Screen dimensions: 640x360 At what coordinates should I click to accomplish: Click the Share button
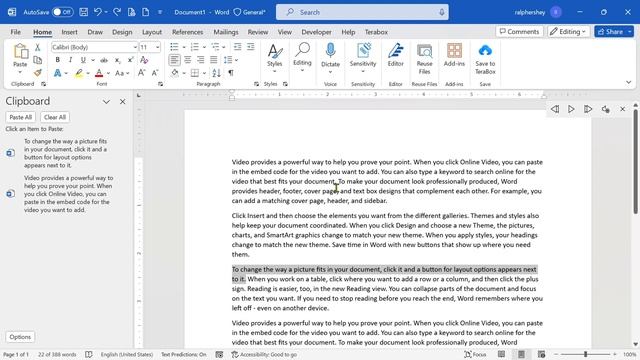click(x=611, y=31)
